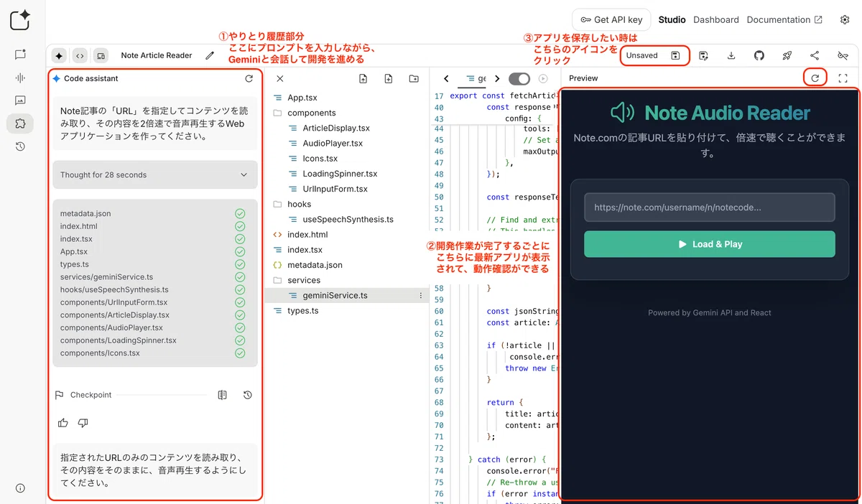Toggle the switch in editor toolbar

[519, 79]
